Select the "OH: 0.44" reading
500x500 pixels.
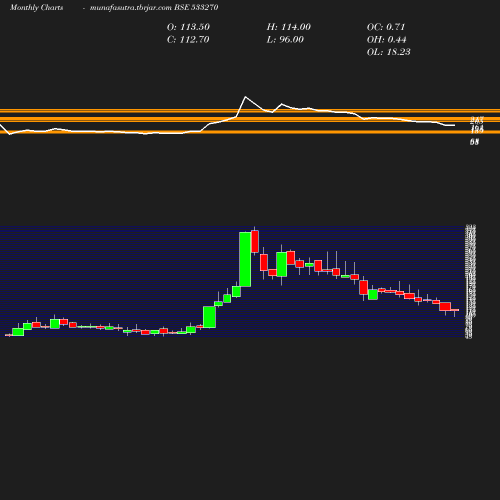(x=387, y=40)
